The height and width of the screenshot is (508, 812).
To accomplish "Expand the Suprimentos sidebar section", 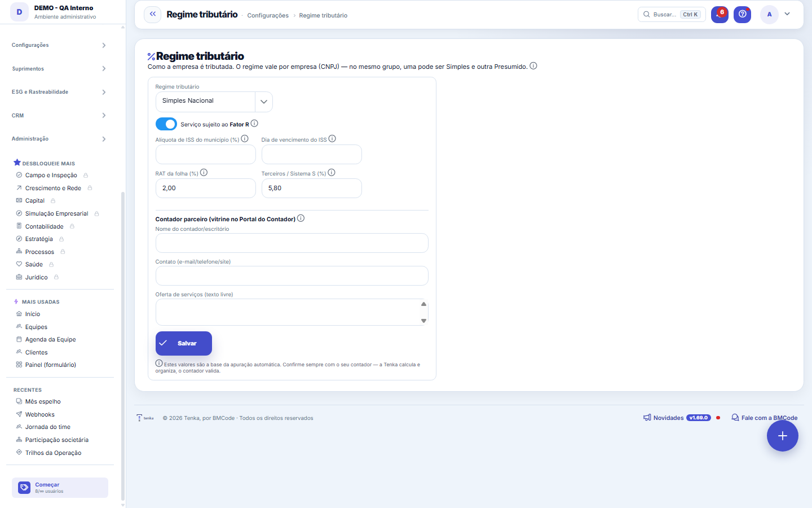I will (x=59, y=69).
